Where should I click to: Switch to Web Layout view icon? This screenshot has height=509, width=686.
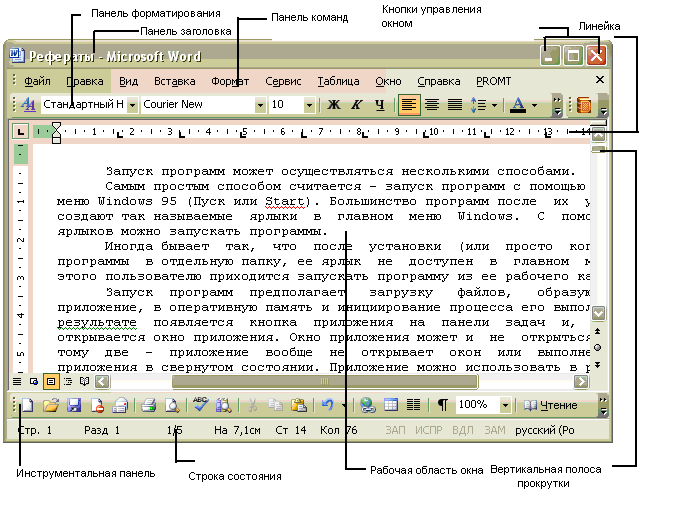point(34,382)
